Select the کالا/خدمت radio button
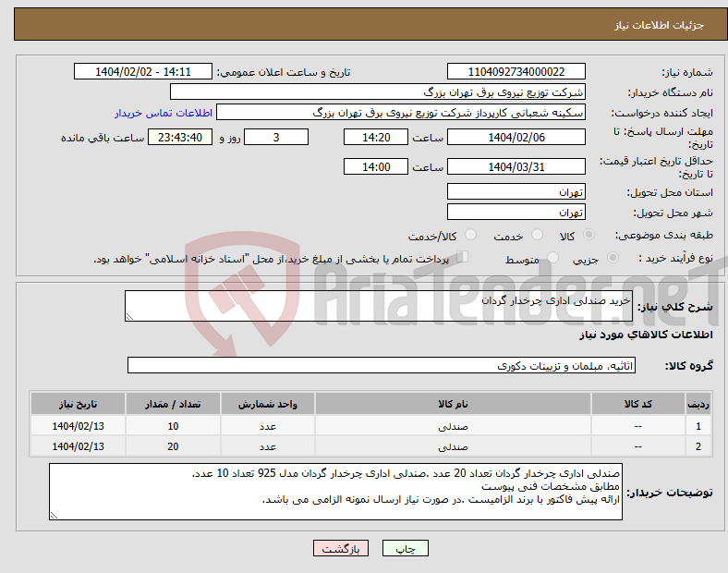The height and width of the screenshot is (573, 728). pyautogui.click(x=471, y=235)
